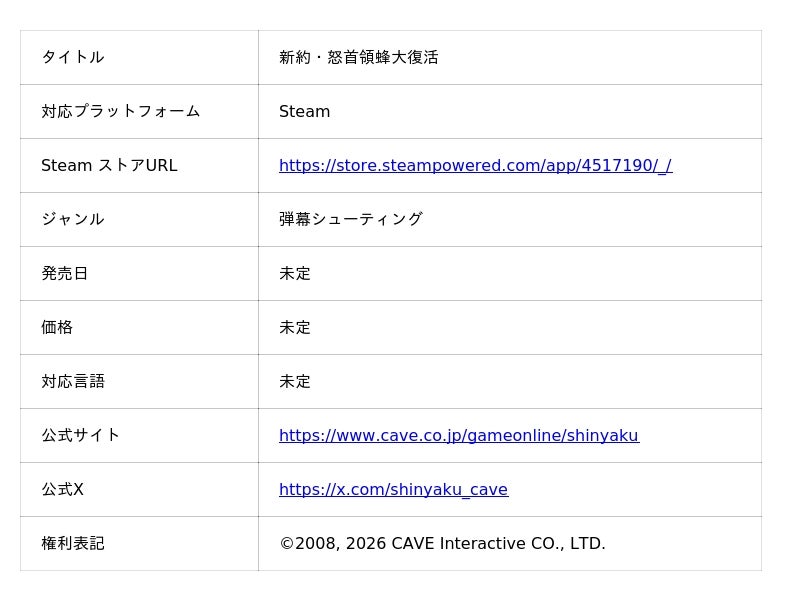Select 未定 in the 対応言語 row
The width and height of the screenshot is (800, 601).
[295, 382]
